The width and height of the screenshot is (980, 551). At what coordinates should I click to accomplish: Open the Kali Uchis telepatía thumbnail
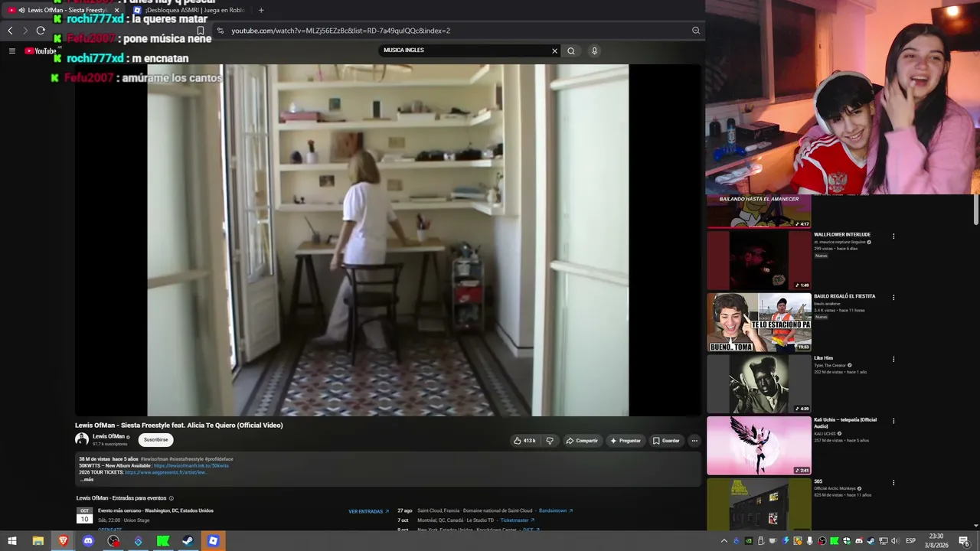[x=759, y=445]
